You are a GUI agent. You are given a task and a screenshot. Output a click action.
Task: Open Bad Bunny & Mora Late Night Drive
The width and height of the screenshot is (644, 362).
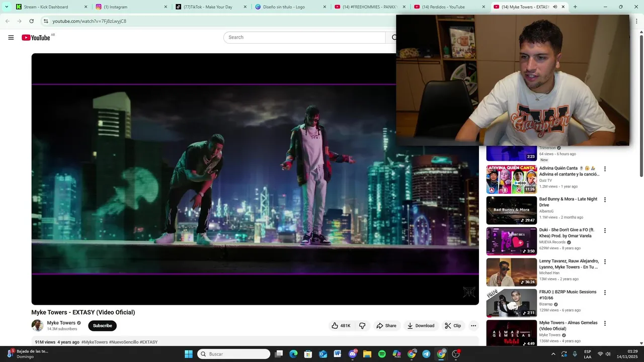(x=568, y=202)
